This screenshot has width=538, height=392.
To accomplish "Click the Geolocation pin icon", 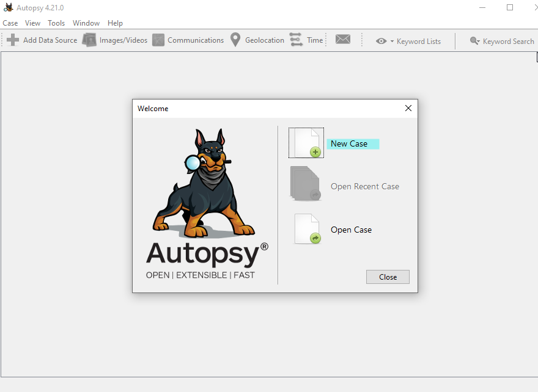I will 235,40.
